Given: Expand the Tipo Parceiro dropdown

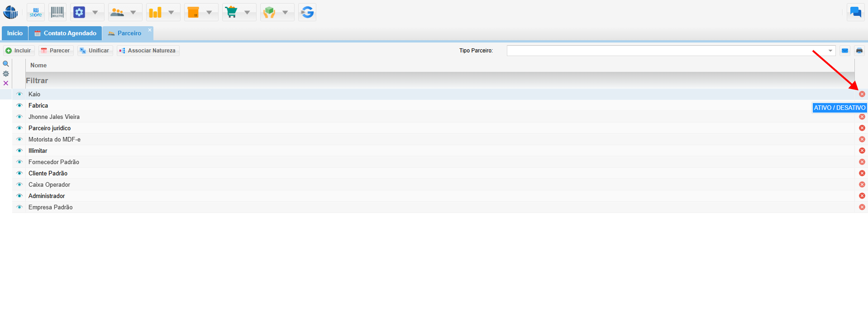Looking at the screenshot, I should click(x=830, y=51).
